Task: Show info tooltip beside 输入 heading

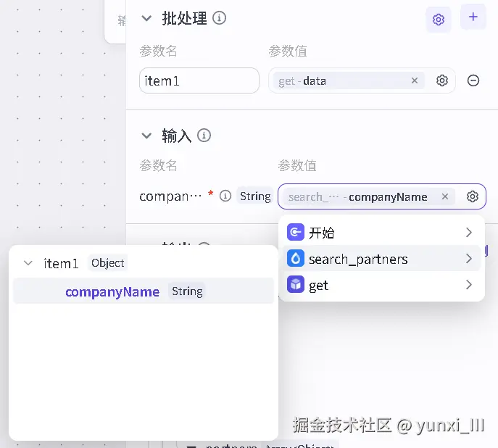Action: click(204, 136)
